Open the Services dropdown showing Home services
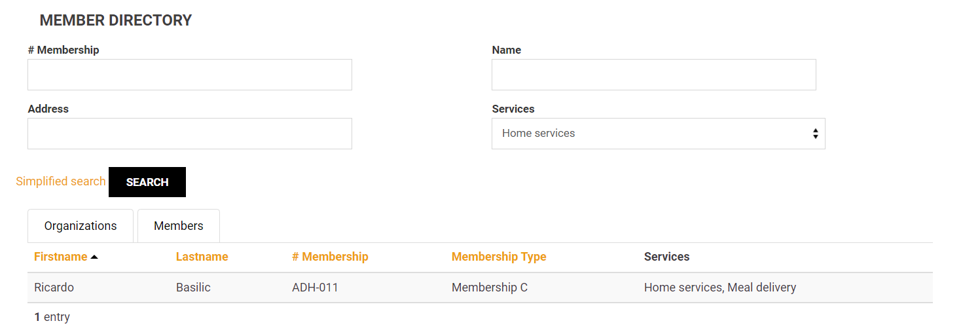Image resolution: width=980 pixels, height=336 pixels. click(x=658, y=134)
